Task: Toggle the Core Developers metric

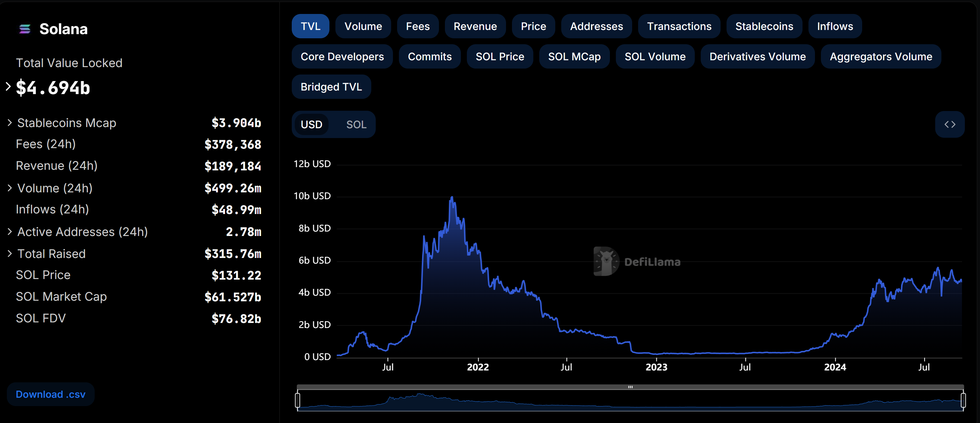Action: (x=342, y=57)
